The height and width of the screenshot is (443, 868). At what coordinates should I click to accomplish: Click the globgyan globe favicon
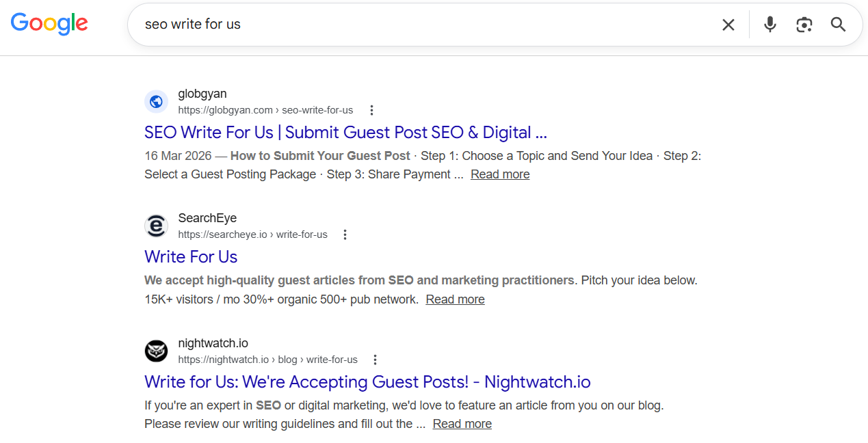click(x=156, y=102)
